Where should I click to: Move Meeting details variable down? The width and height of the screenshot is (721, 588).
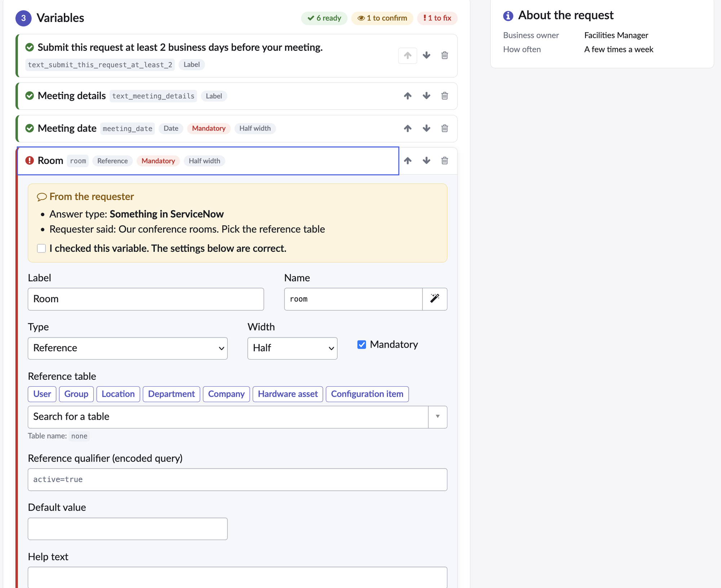click(426, 96)
